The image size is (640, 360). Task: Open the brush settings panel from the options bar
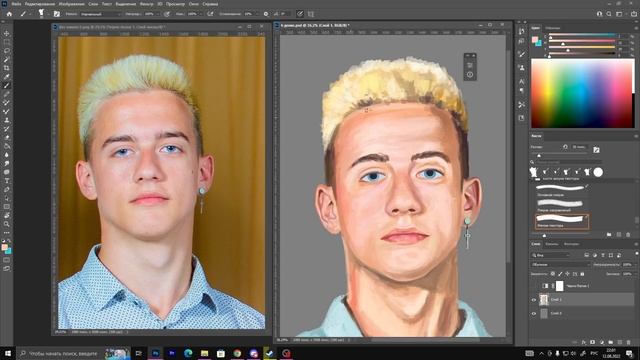56,14
